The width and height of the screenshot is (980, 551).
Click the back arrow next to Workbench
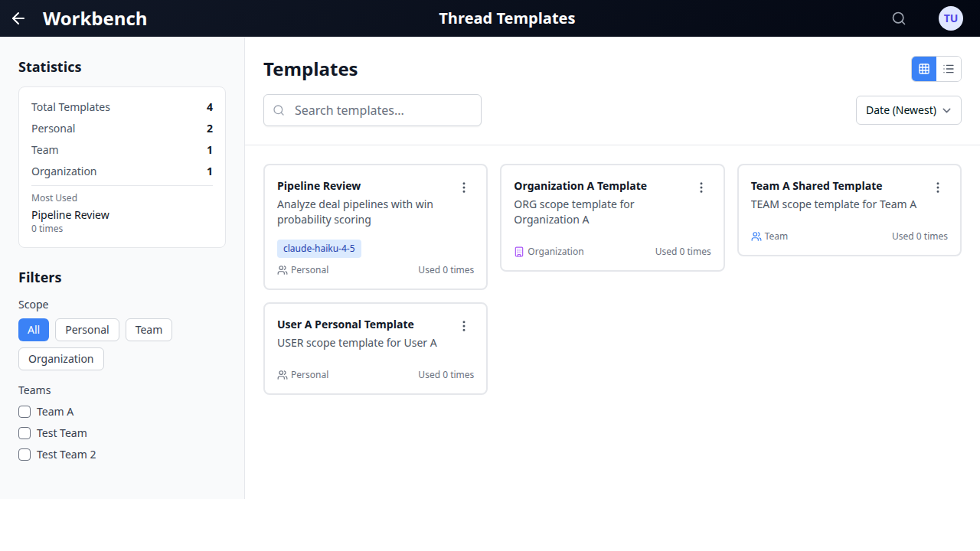tap(18, 18)
